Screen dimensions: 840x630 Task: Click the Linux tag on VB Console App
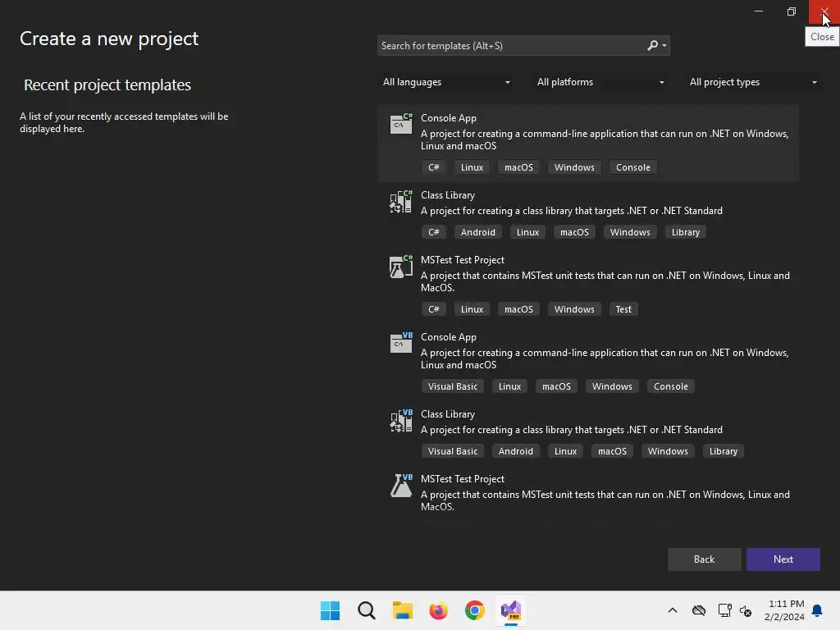(509, 386)
